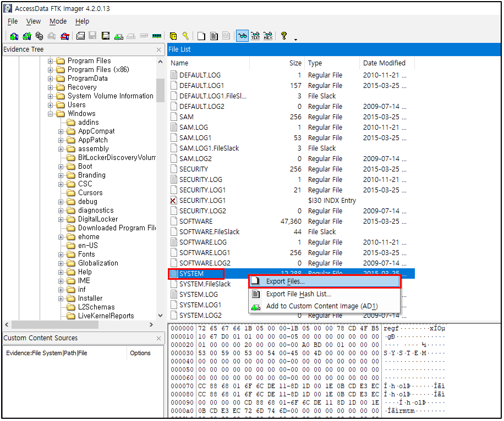
Task: Close the Custom Content Sources pane
Action: point(158,339)
